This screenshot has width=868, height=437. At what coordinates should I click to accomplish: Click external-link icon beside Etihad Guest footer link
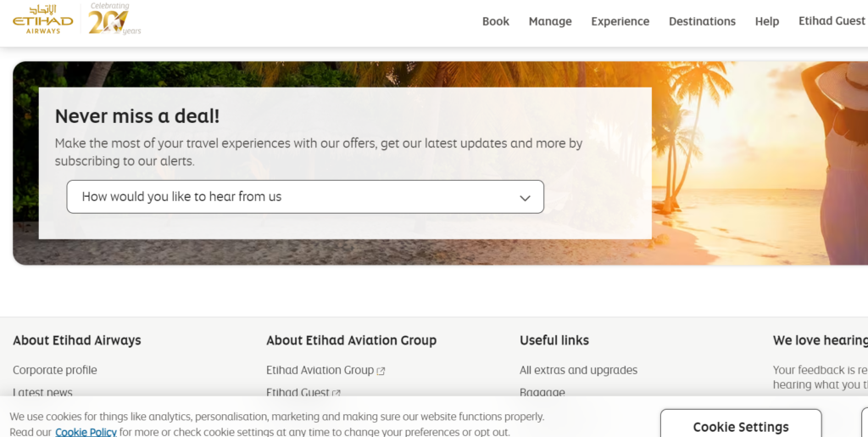pos(336,393)
